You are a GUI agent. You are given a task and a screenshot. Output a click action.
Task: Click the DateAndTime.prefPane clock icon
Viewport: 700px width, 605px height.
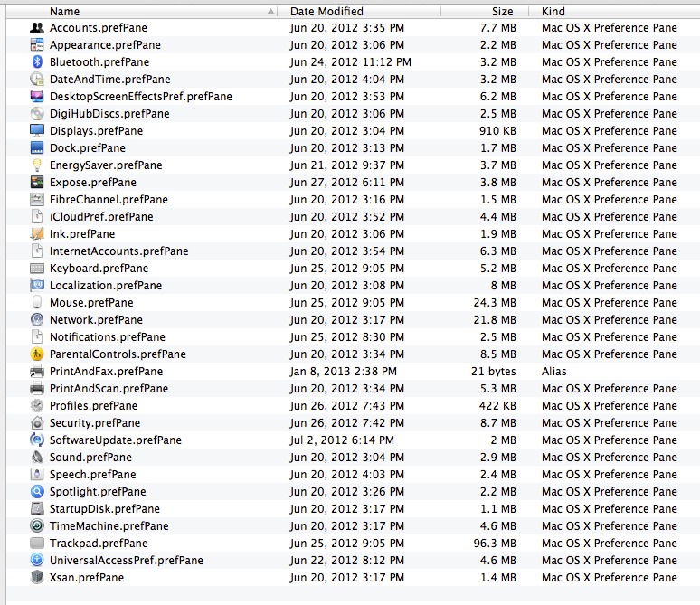pyautogui.click(x=37, y=79)
